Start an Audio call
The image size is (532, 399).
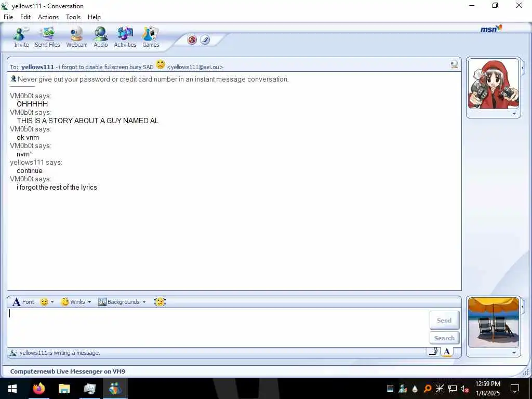[x=101, y=37]
